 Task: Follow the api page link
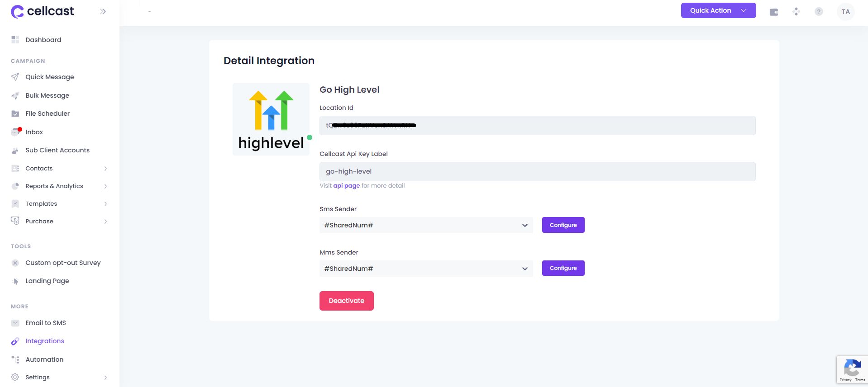coord(347,185)
